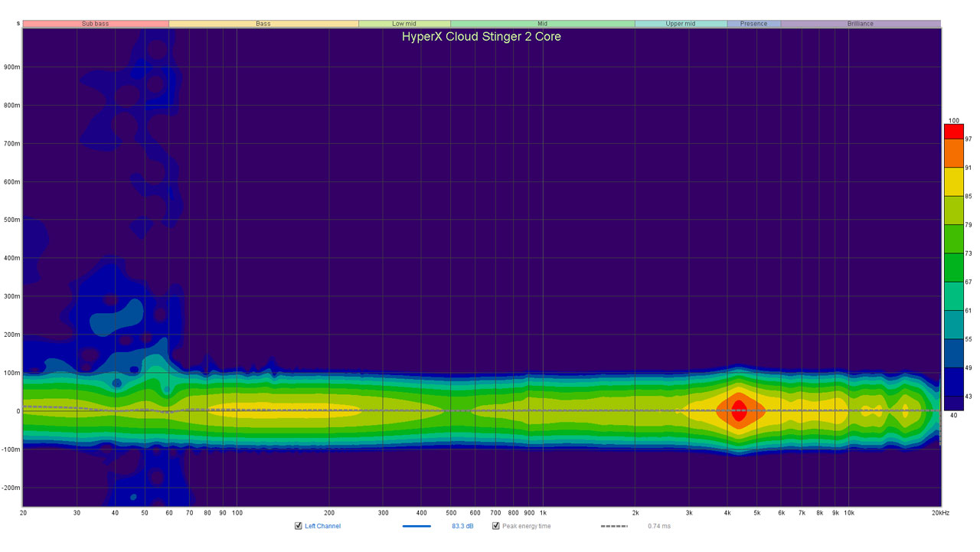This screenshot has width=980, height=552.
Task: Click the 40 label below the color scale
Action: coord(954,415)
